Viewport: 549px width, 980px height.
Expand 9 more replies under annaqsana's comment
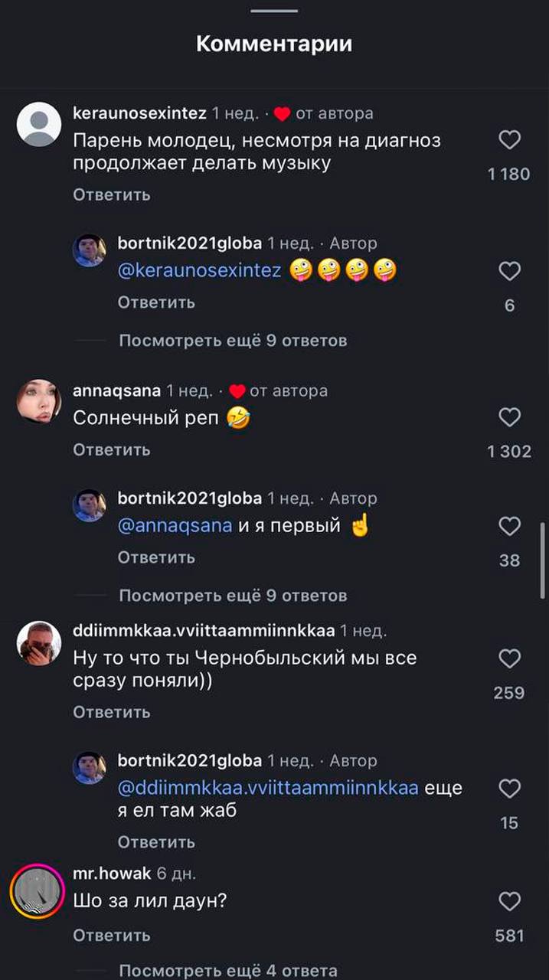point(233,596)
